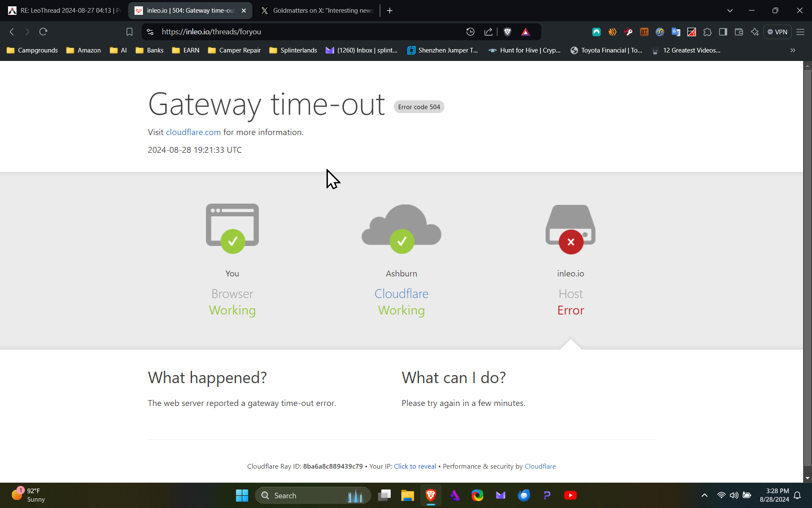Open the volume control in system tray
Image resolution: width=812 pixels, height=508 pixels.
734,495
